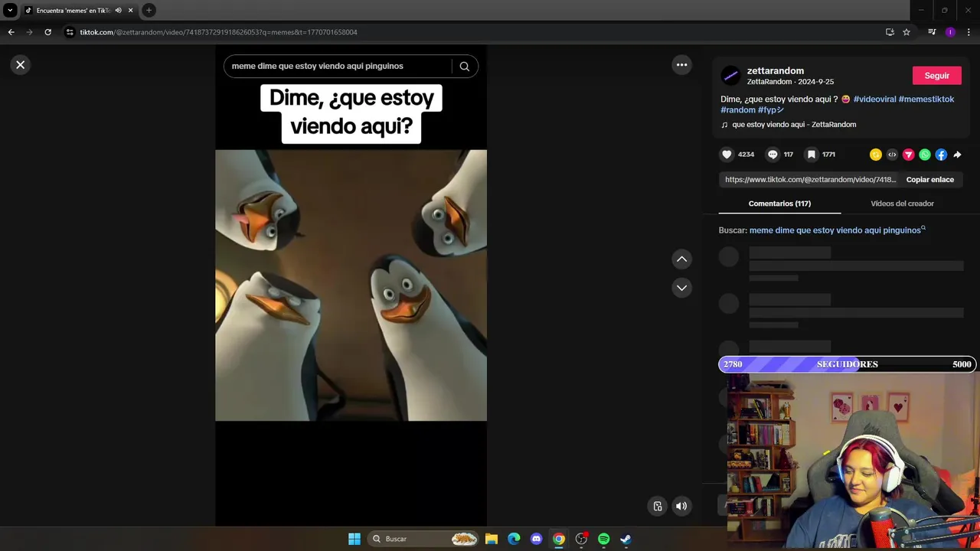This screenshot has height=551, width=980.
Task: Open Spotify from taskbar
Action: click(x=603, y=539)
